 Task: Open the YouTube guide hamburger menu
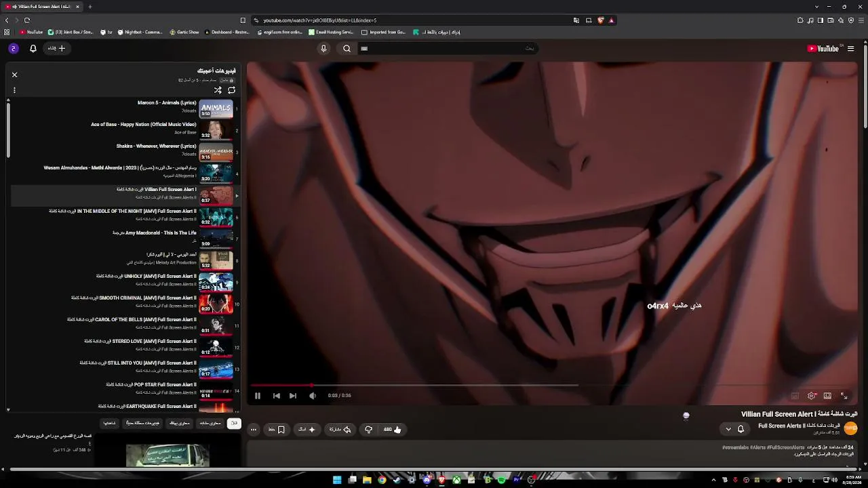click(x=850, y=49)
